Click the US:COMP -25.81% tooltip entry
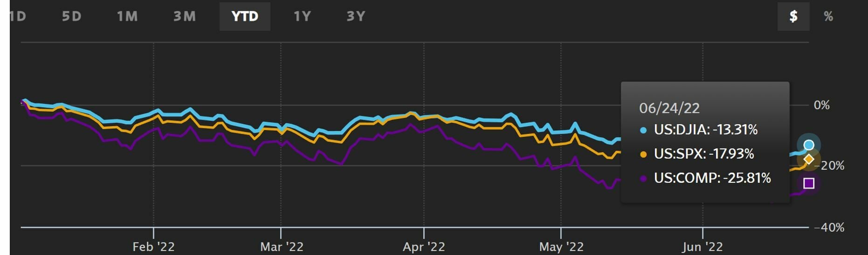 click(x=712, y=178)
